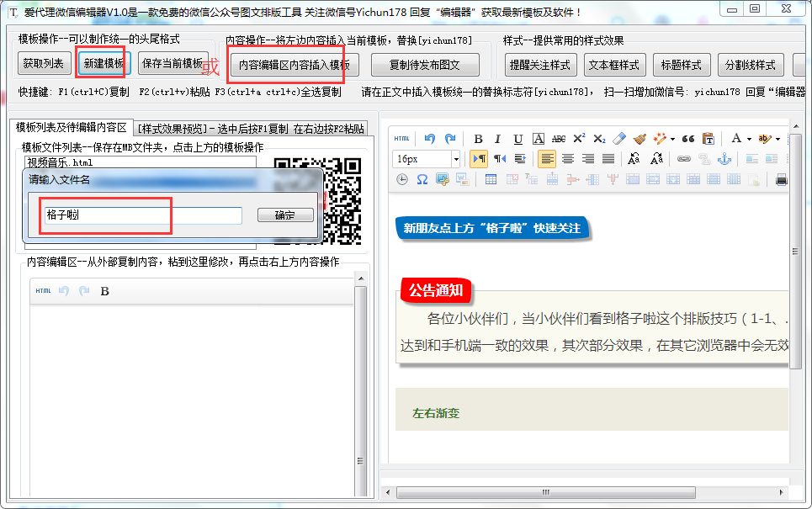Insert hyperlink with the chain icon
Image resolution: width=812 pixels, height=509 pixels.
(683, 159)
